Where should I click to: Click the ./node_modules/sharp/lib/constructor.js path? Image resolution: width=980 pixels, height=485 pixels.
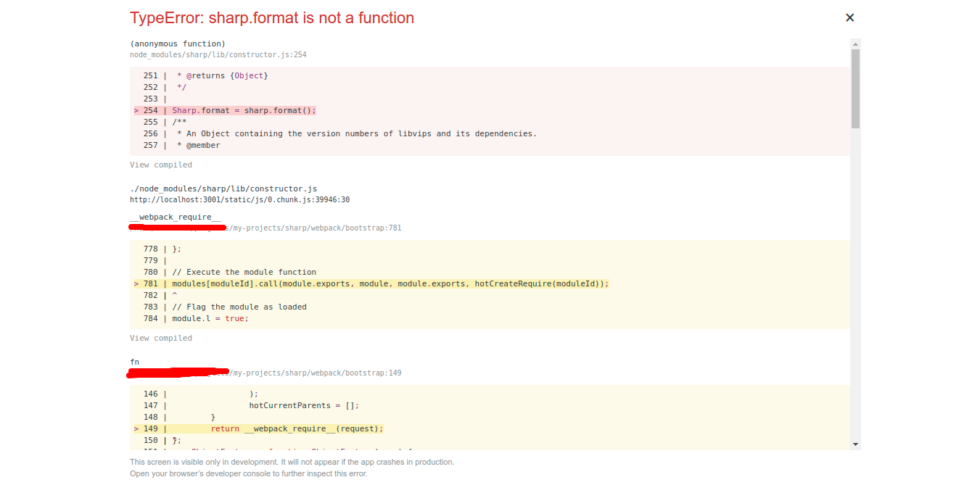tap(223, 188)
